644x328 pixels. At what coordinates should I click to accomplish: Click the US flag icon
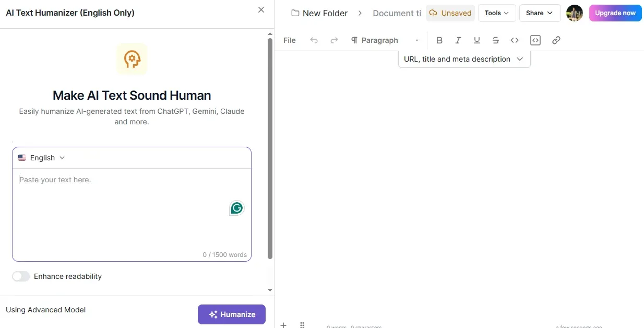pos(22,158)
